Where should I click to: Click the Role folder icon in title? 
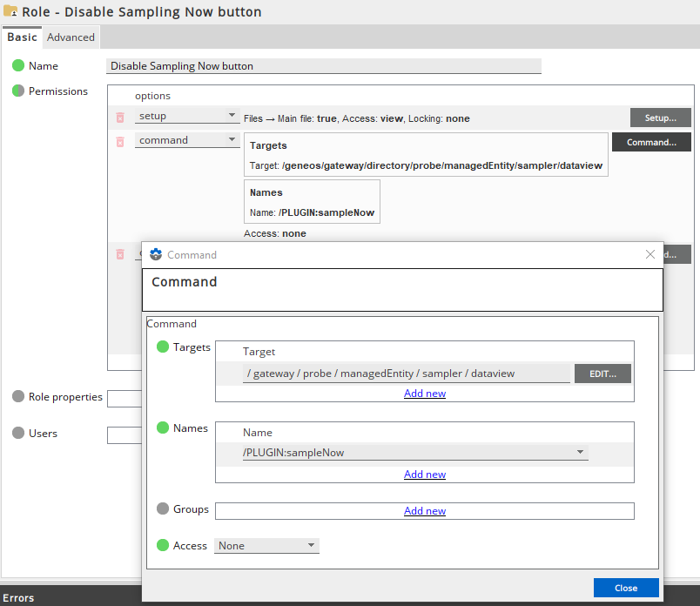[10, 11]
